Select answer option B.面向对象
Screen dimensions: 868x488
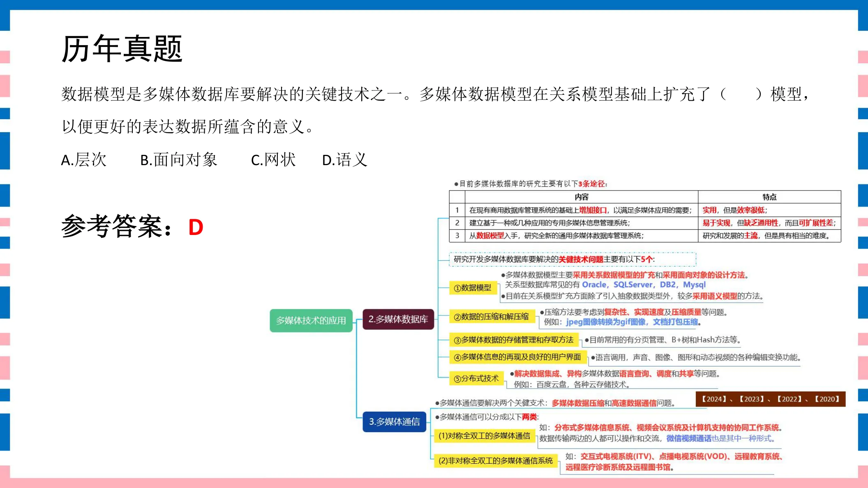tap(179, 160)
